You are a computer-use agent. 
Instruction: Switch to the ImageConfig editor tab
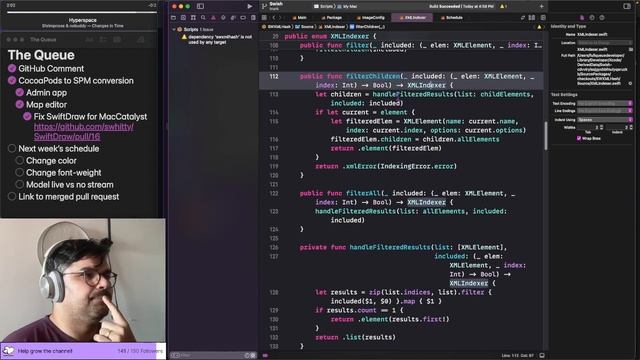pyautogui.click(x=371, y=18)
